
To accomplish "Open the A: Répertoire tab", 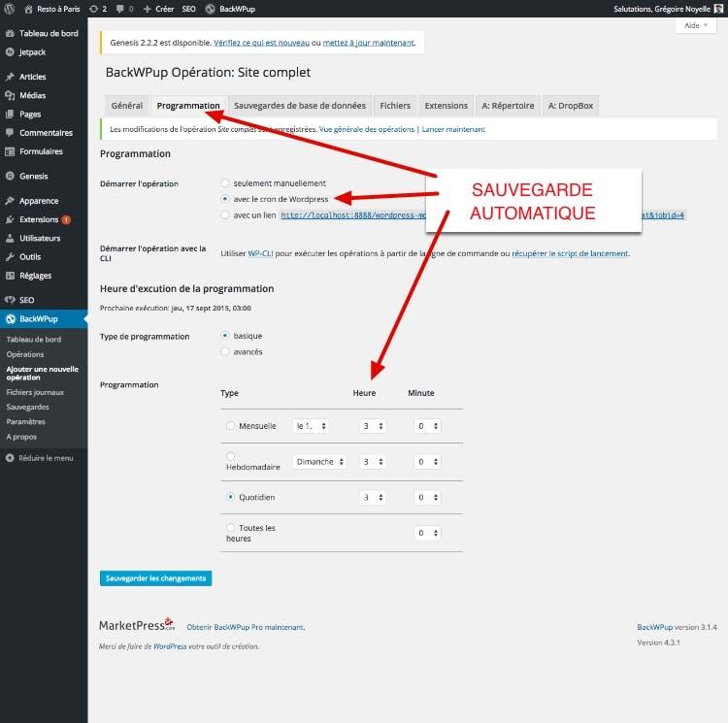I will 508,106.
